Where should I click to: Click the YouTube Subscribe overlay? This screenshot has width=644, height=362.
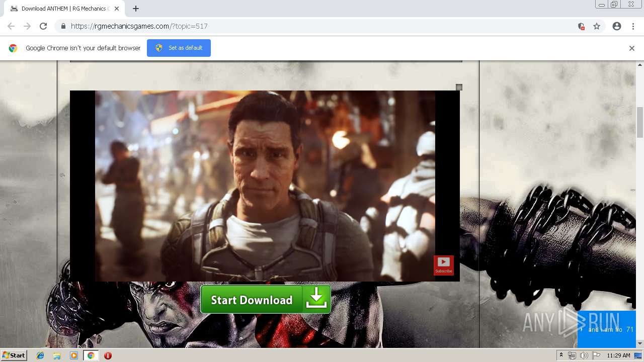point(444,265)
